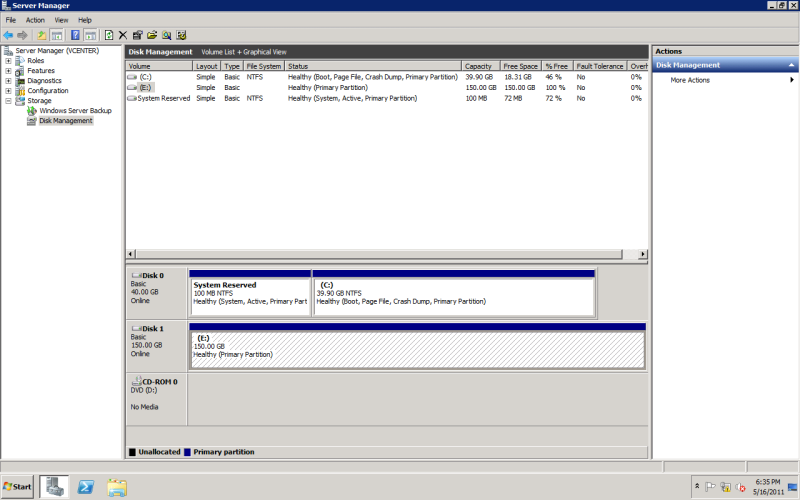Select (C:) partition block on Disk 0
Screen dimensions: 800x500
coord(454,293)
